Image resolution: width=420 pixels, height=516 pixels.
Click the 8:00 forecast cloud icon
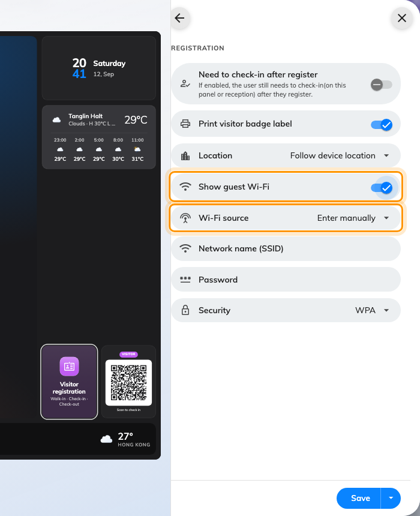pos(118,149)
